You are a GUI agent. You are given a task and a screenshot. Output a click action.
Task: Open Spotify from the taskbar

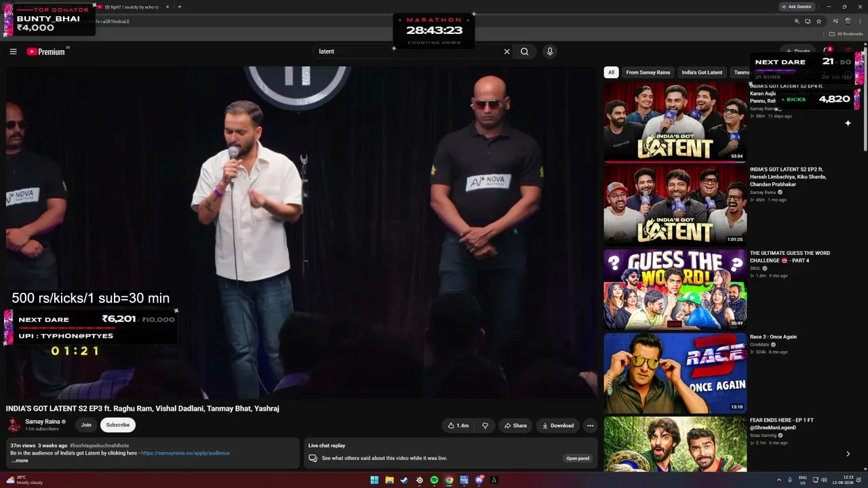point(434,481)
